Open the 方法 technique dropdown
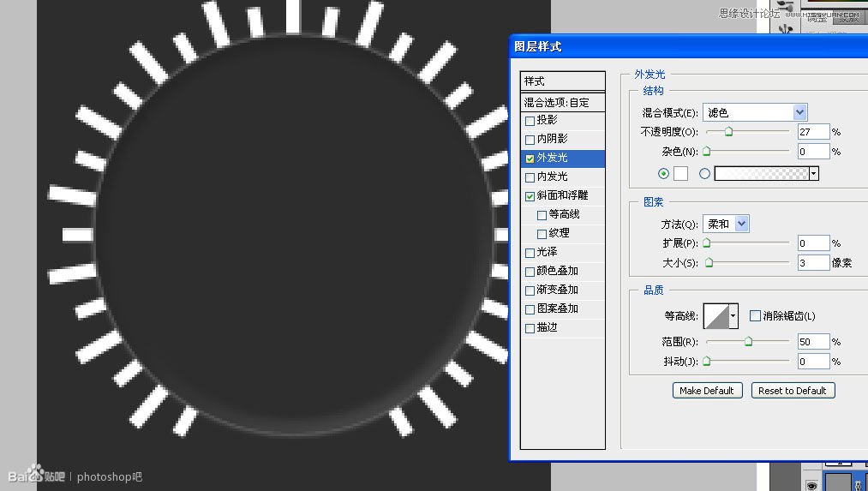This screenshot has width=868, height=491. pyautogui.click(x=726, y=224)
